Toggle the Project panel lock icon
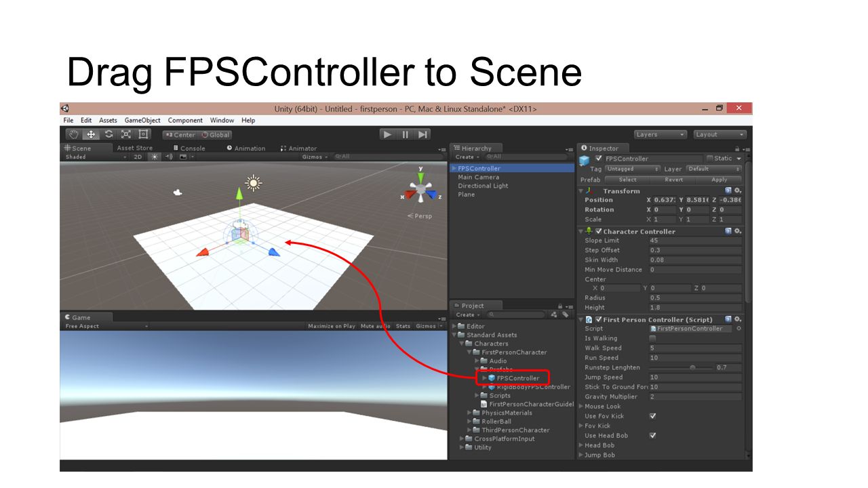The image size is (868, 488). (560, 306)
